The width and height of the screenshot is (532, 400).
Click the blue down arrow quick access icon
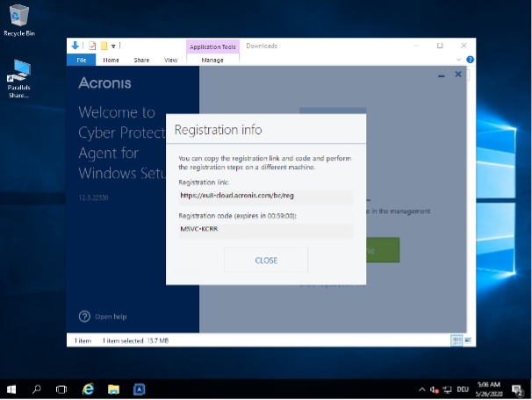(x=75, y=46)
